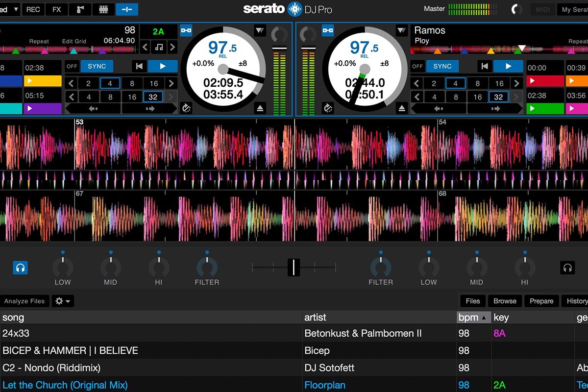Enable SYNC on the right deck
This screenshot has height=392, width=588.
442,66
